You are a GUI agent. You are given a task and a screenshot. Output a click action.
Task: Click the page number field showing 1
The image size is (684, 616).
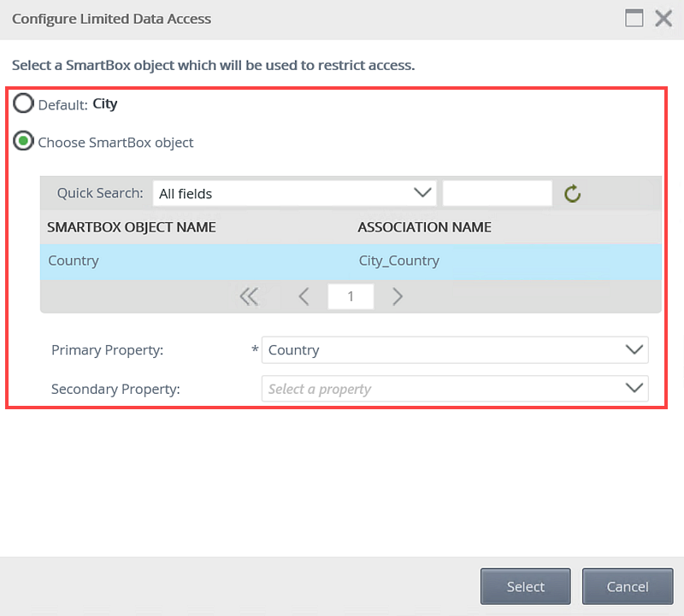point(351,296)
